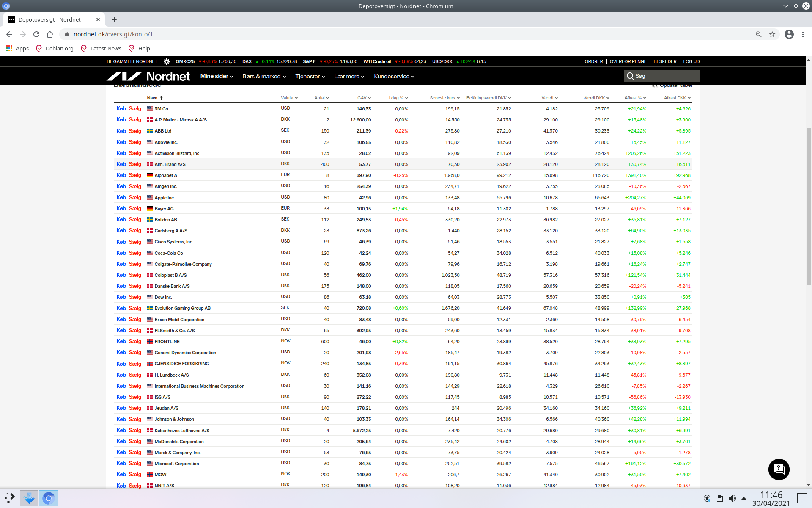812x508 pixels.
Task: Click the bookmark star icon
Action: 772,34
